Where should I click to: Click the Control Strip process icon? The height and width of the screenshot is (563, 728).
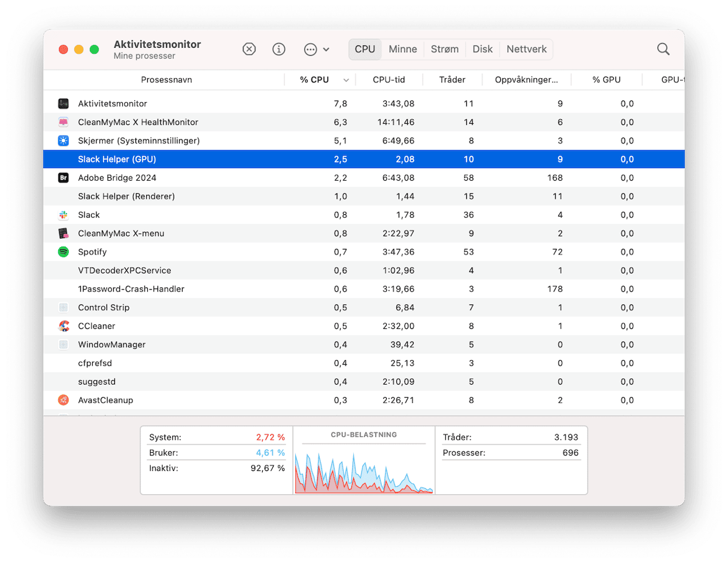[x=63, y=308]
